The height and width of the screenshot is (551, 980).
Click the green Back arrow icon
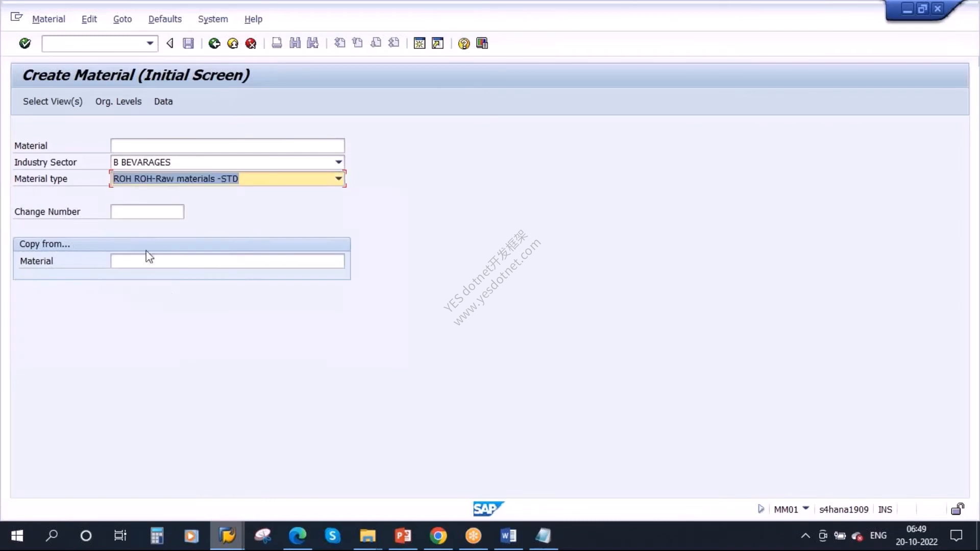click(x=214, y=43)
